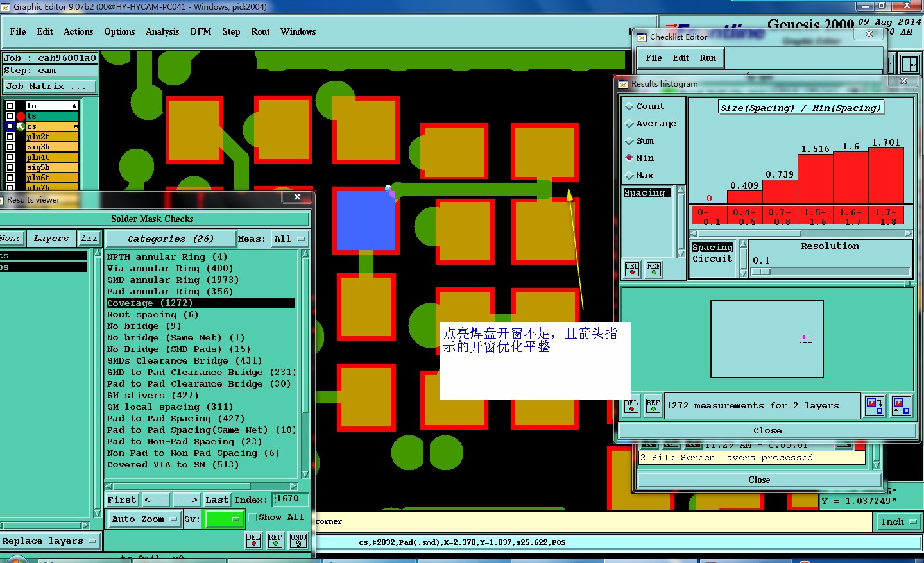Image resolution: width=924 pixels, height=563 pixels.
Task: Click DEL icon beside the measurements count
Action: [631, 406]
